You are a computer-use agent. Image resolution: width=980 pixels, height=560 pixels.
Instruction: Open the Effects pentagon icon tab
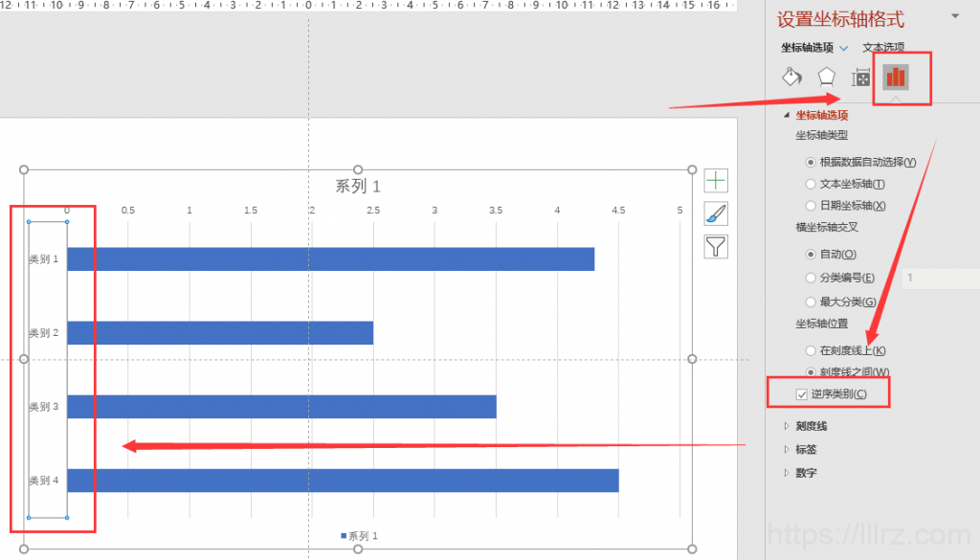827,78
